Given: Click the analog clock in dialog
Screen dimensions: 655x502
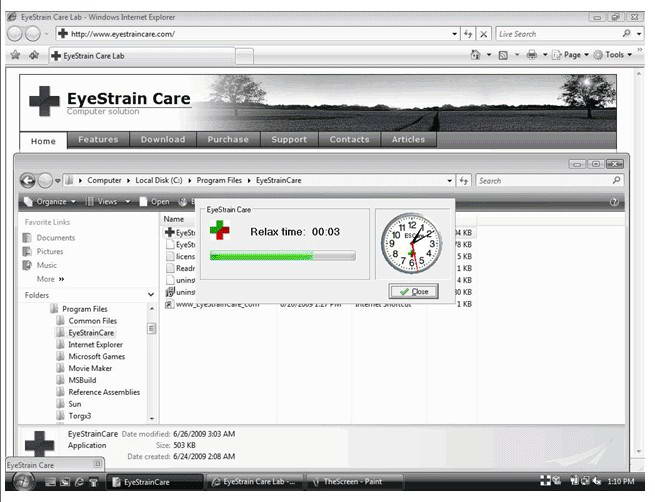Looking at the screenshot, I should tap(411, 243).
